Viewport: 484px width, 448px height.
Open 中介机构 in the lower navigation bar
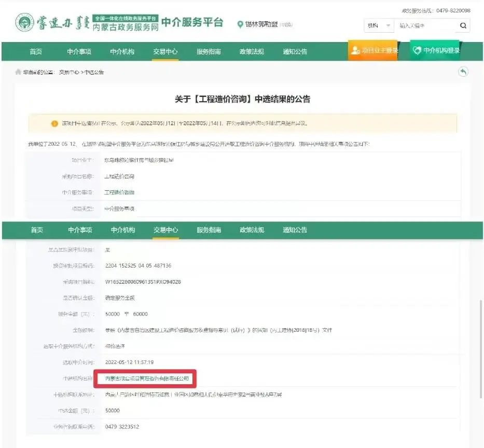(123, 230)
